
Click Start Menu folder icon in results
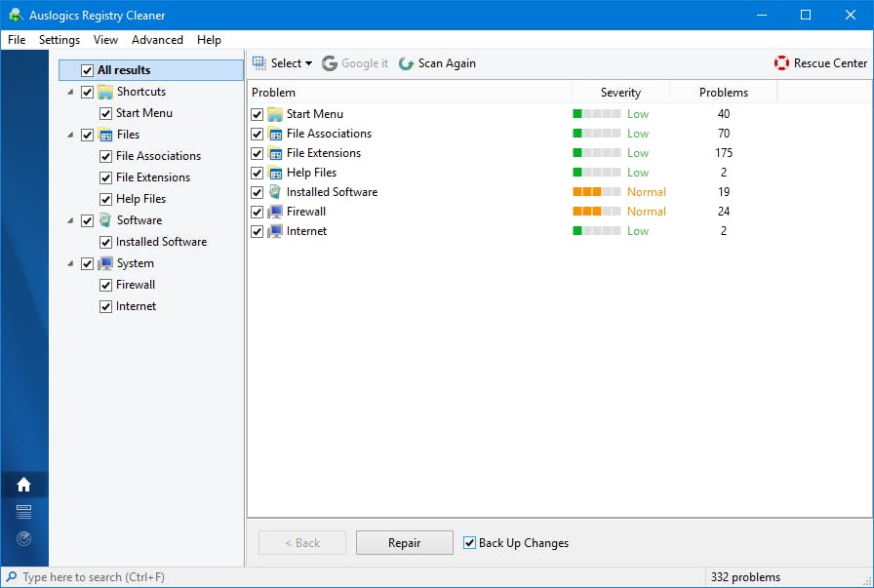click(x=275, y=114)
